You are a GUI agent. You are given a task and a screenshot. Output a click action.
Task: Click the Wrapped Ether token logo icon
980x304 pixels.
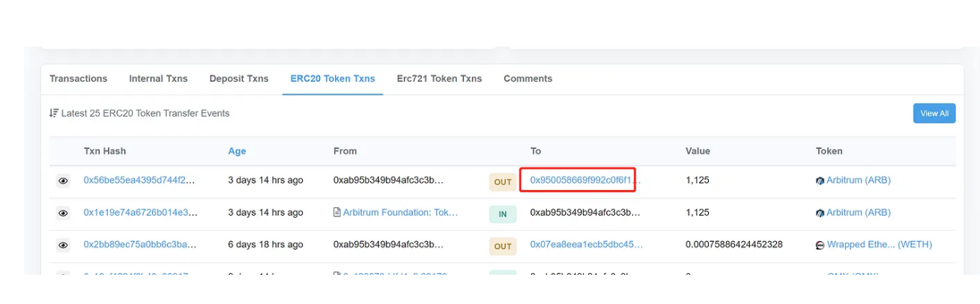(x=820, y=245)
